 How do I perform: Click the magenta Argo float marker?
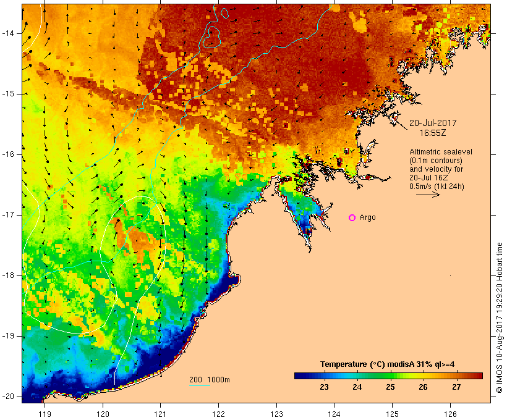[x=352, y=218]
